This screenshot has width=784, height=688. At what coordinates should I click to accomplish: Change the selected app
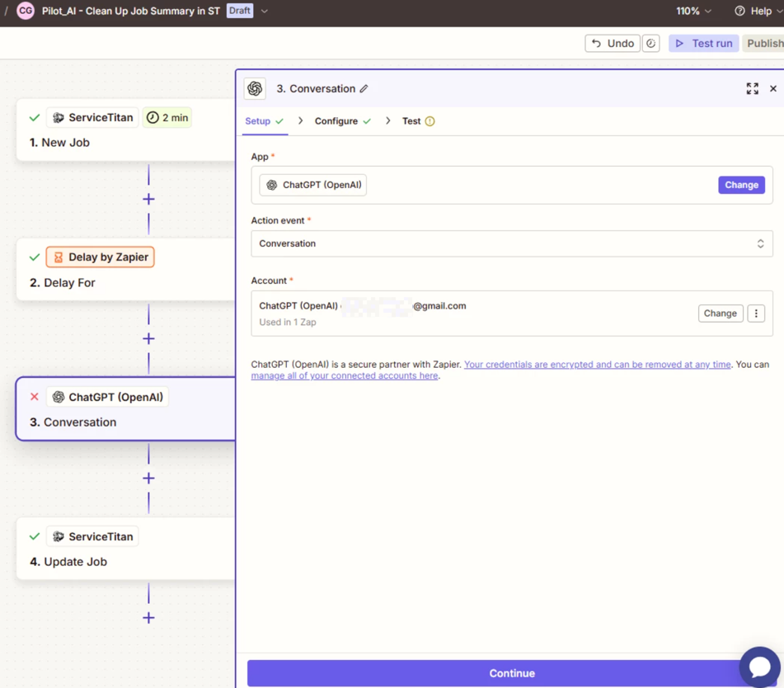pos(741,185)
